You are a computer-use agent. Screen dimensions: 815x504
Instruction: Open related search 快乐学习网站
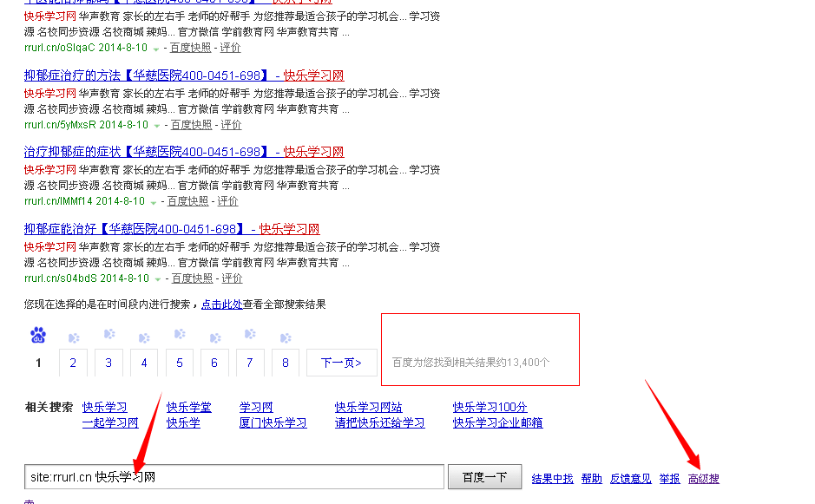coord(367,407)
